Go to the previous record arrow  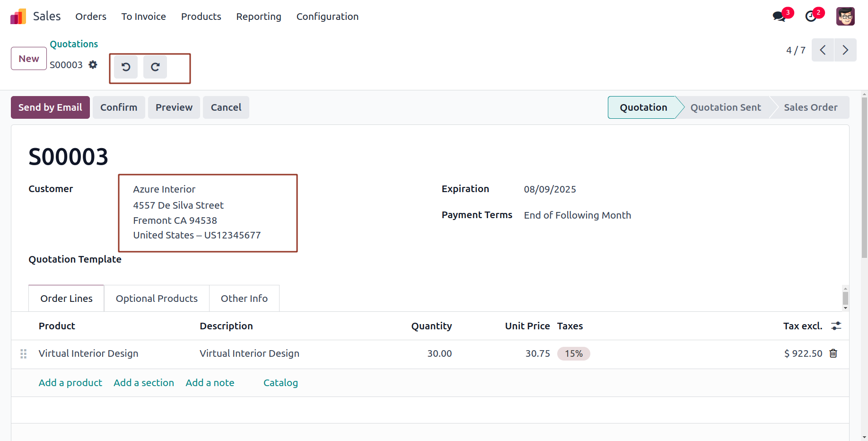coord(823,50)
